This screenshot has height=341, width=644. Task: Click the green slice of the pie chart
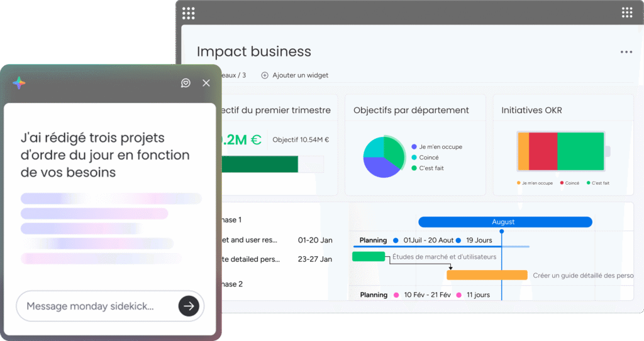[x=394, y=151]
